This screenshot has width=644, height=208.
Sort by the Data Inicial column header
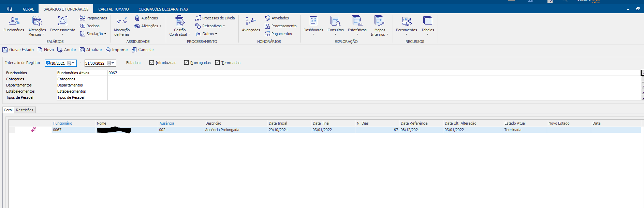pos(278,123)
